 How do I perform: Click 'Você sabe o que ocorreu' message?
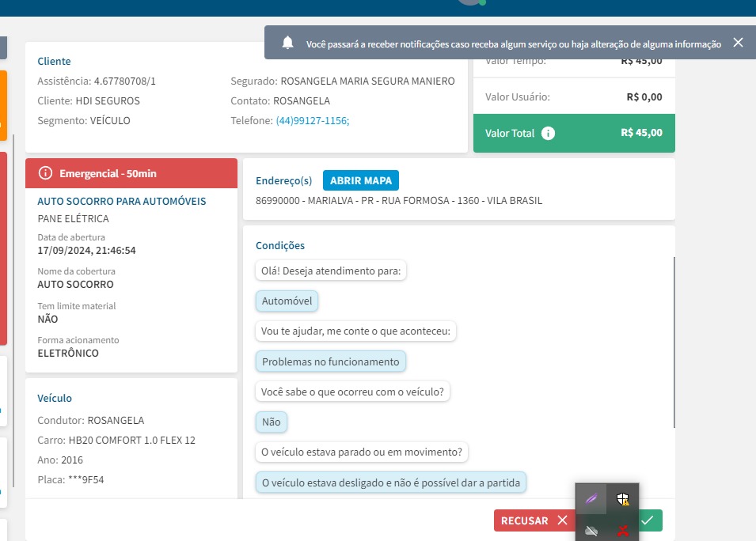[352, 392]
